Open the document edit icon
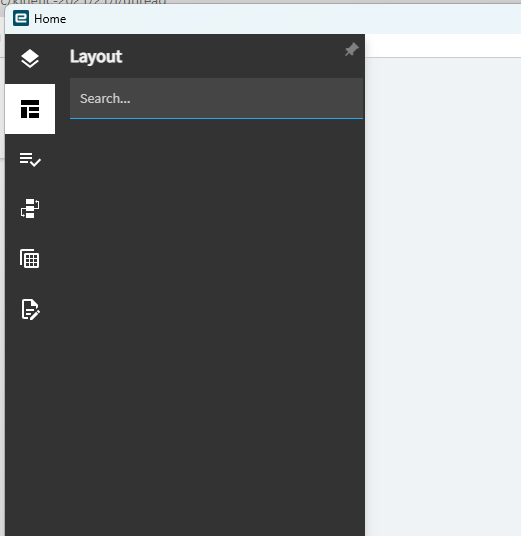 click(30, 310)
